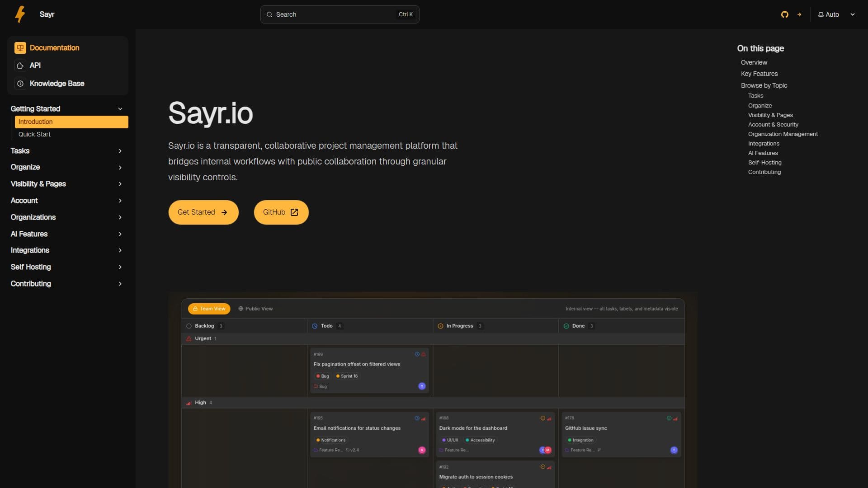Click the Backlog column status circle icon

pyautogui.click(x=189, y=326)
